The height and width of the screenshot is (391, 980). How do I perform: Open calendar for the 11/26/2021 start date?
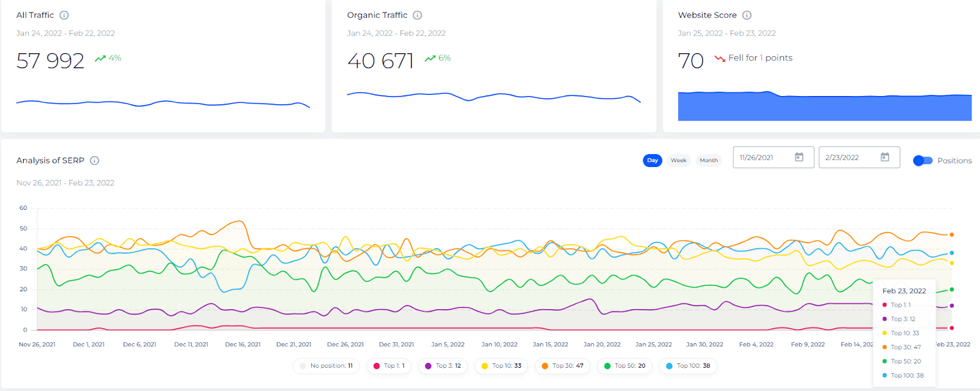click(799, 157)
